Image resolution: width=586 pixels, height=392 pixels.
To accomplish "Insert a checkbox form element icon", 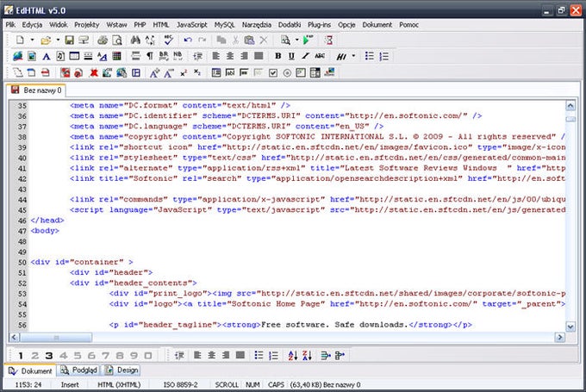I will [273, 73].
